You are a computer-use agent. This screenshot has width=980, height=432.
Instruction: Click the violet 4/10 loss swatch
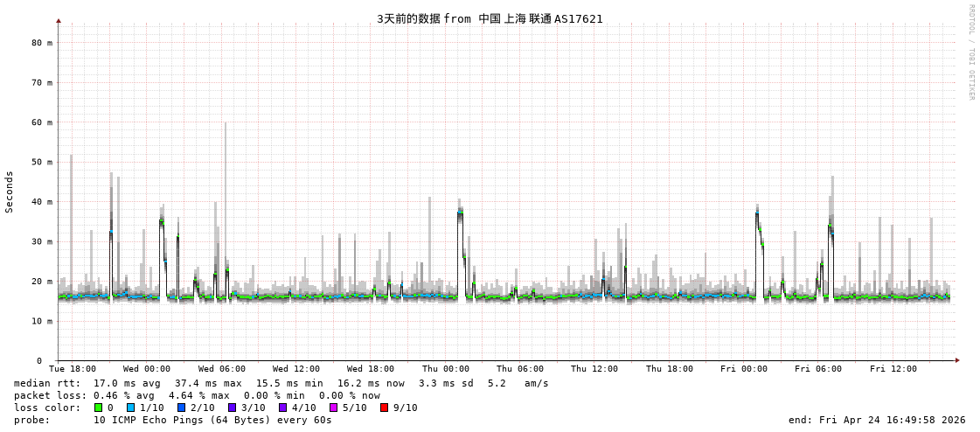(282, 408)
